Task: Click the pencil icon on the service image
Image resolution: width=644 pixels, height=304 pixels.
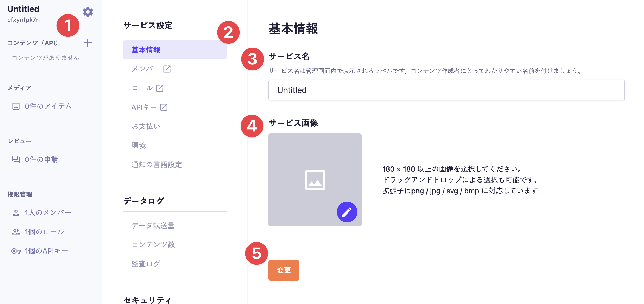Action: click(x=347, y=212)
